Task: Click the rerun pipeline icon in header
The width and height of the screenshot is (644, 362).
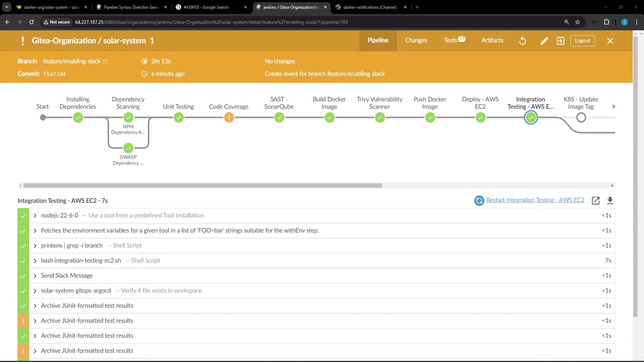Action: [523, 41]
